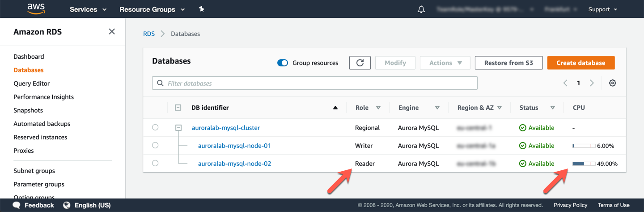Toggle the Group resources switch

(x=283, y=63)
